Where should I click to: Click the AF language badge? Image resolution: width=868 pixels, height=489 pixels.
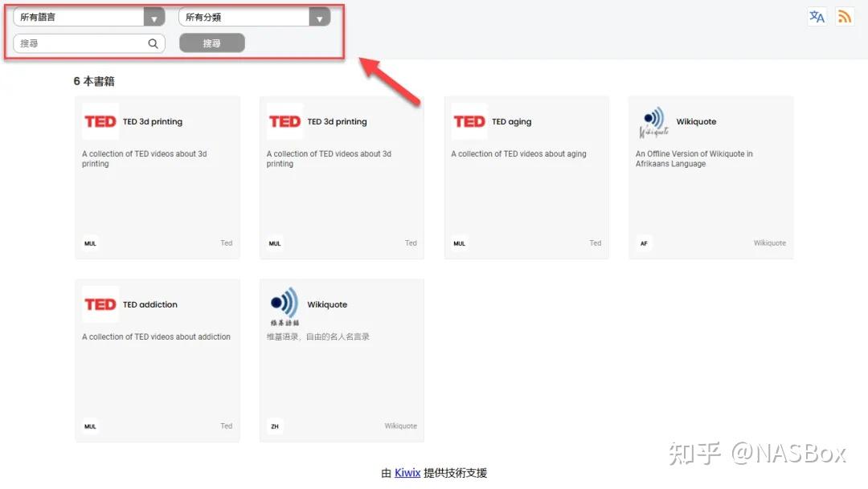pyautogui.click(x=644, y=243)
